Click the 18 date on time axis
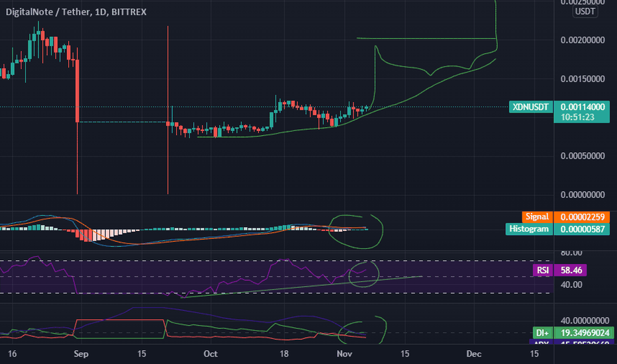Screen dimensions: 617x364 [284, 354]
